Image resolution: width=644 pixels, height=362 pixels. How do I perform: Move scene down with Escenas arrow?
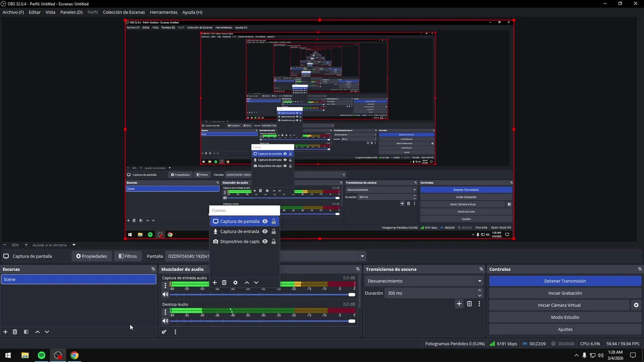click(47, 332)
